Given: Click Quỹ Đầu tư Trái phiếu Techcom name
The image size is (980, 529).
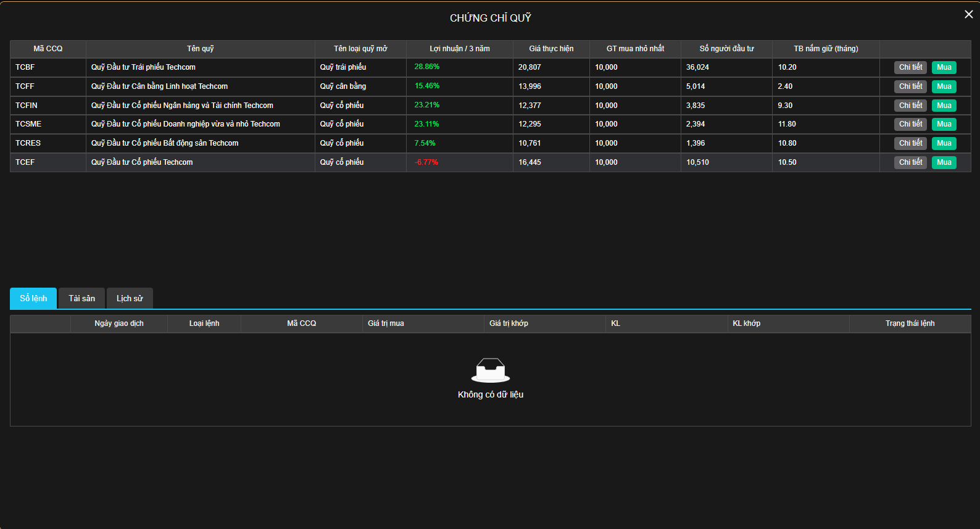Looking at the screenshot, I should [x=143, y=67].
